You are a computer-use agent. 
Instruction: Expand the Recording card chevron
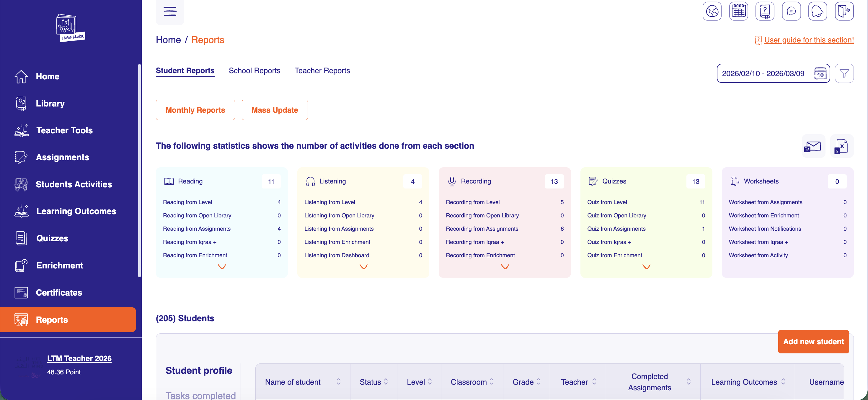click(505, 267)
